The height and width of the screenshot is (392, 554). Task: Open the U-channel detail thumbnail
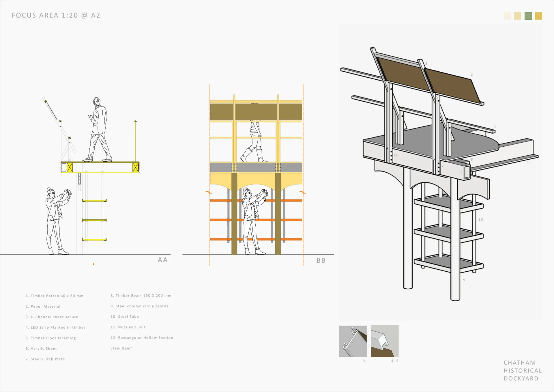(353, 341)
